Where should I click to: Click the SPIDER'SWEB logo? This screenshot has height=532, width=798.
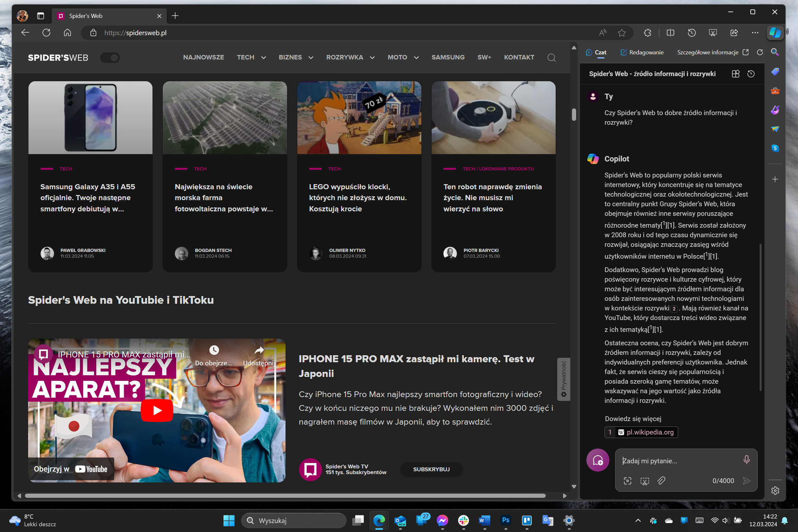58,58
